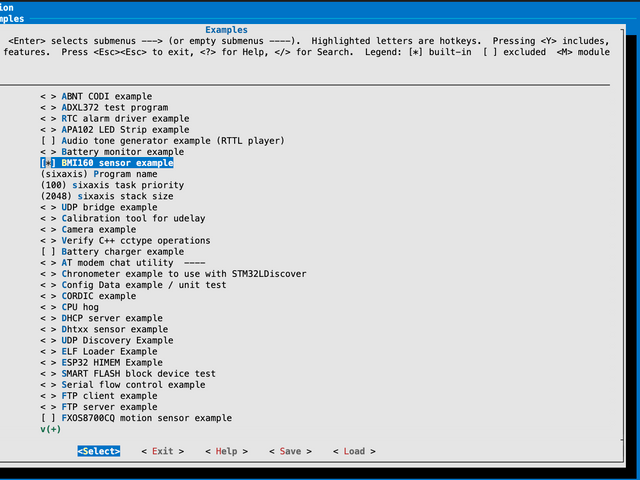Screen dimensions: 640x480
Task: Select Serial flow control example
Action: (x=123, y=384)
